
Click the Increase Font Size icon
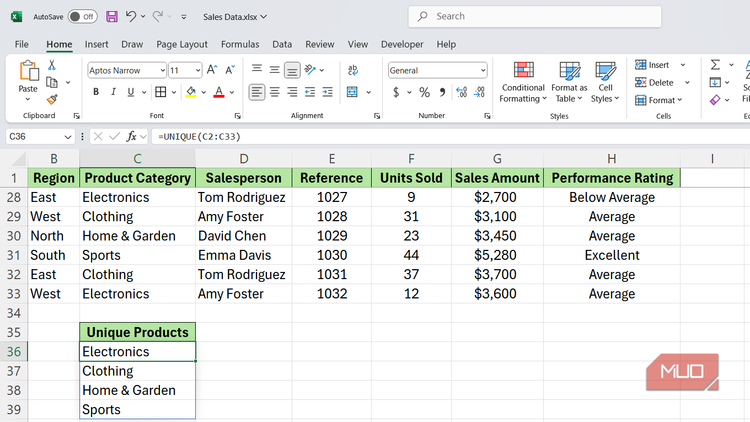coord(212,70)
